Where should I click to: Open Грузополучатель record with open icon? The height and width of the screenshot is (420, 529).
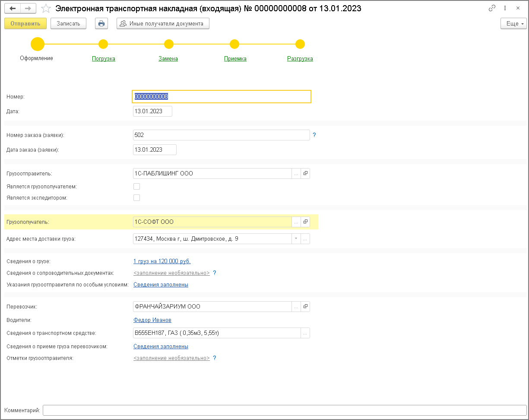[305, 222]
